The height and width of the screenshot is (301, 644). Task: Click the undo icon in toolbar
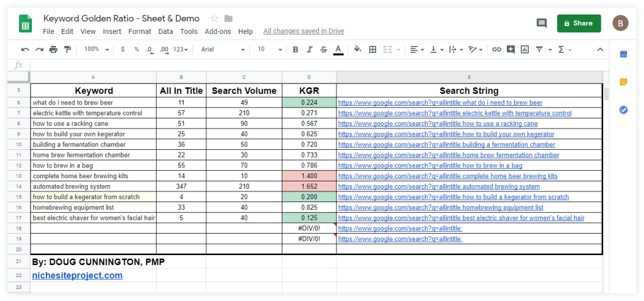click(25, 49)
